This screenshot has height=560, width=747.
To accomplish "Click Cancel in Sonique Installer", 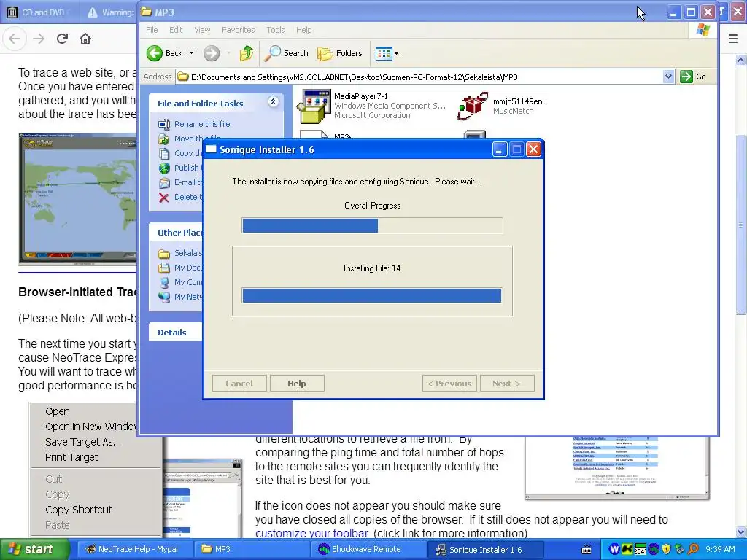I will coord(239,384).
